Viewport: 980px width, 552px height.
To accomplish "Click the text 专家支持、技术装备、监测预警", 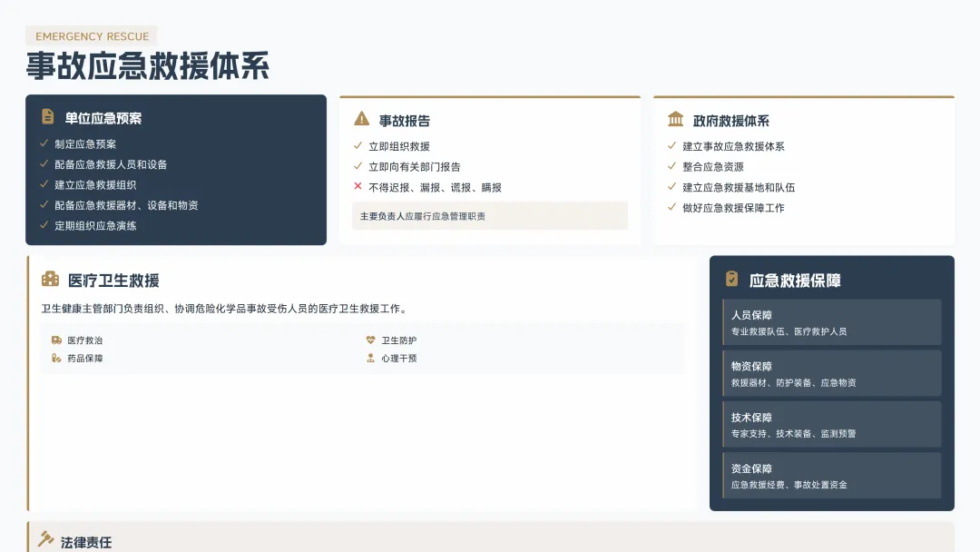I will point(793,433).
